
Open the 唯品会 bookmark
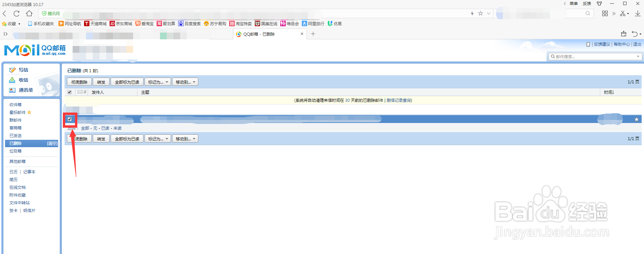(290, 24)
